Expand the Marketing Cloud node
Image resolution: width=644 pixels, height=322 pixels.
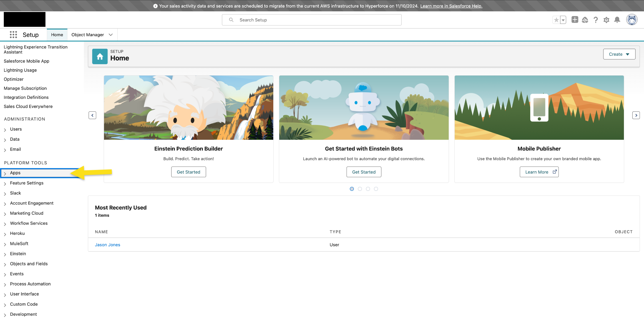click(5, 214)
